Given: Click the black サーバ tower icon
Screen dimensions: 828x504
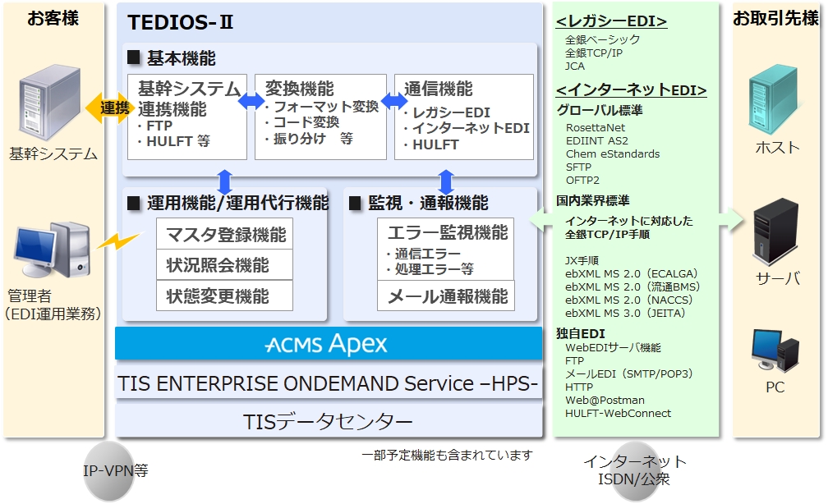Looking at the screenshot, I should pos(775,231).
